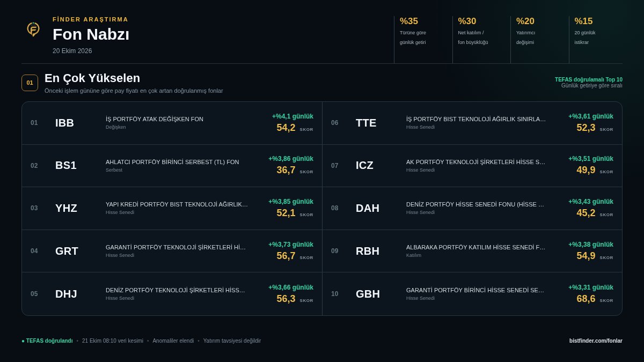The width and height of the screenshot is (644, 362).
Task: Click the Anomaliler elendi footer note
Action: click(x=173, y=341)
